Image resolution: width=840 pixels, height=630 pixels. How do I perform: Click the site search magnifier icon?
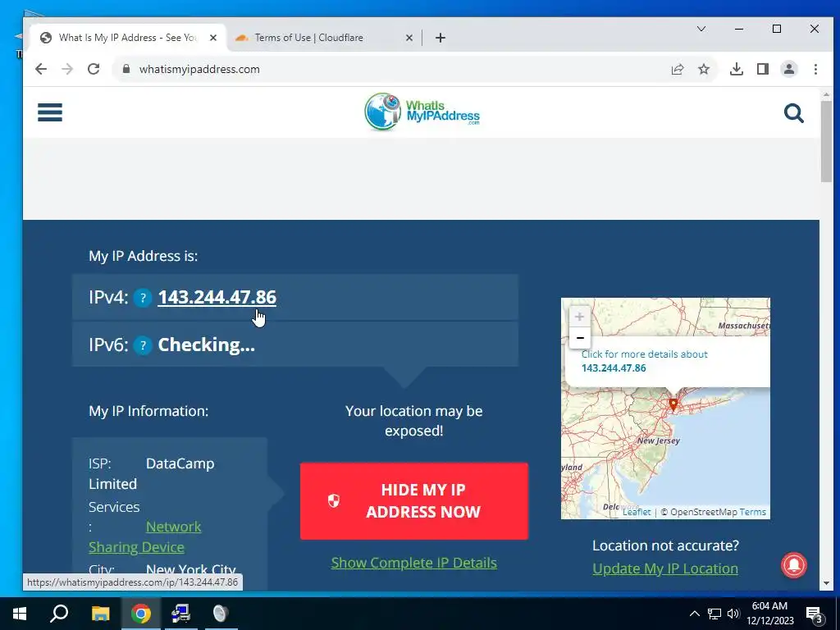tap(793, 113)
